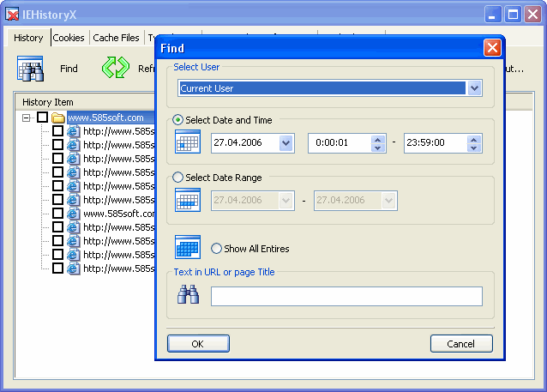Click the IE page icon on www.585soft.co row
547x392 pixels.
point(73,214)
